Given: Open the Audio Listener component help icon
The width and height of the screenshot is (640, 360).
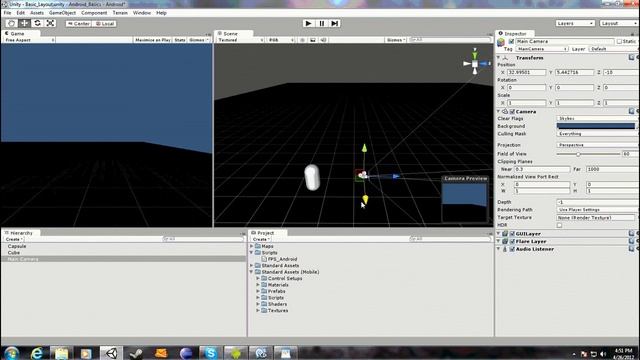Looking at the screenshot, I should (631, 249).
